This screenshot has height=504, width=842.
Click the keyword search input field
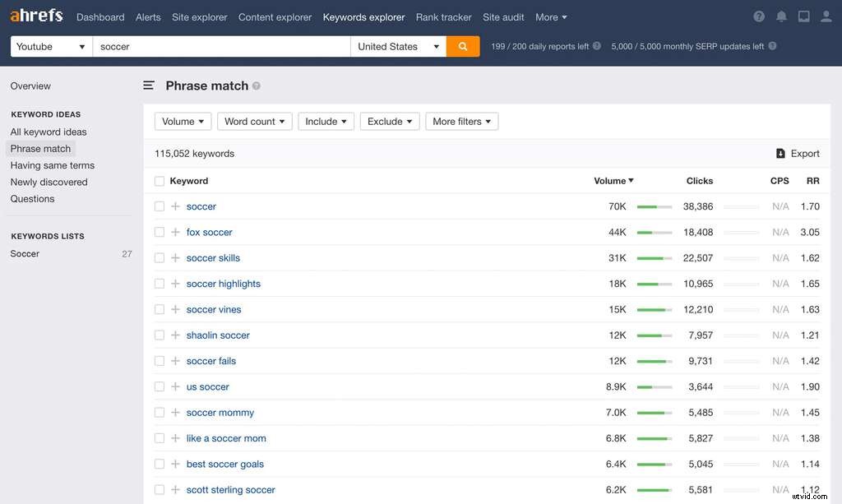coord(222,46)
